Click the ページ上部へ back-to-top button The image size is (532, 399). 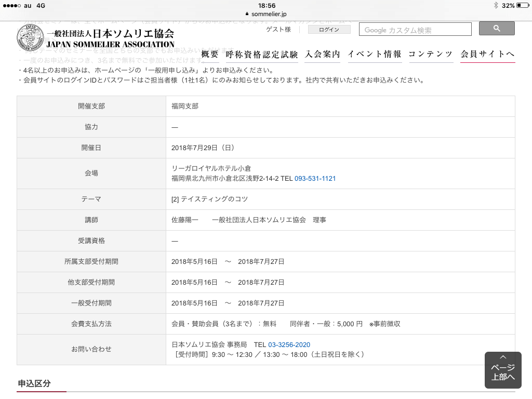[503, 370]
